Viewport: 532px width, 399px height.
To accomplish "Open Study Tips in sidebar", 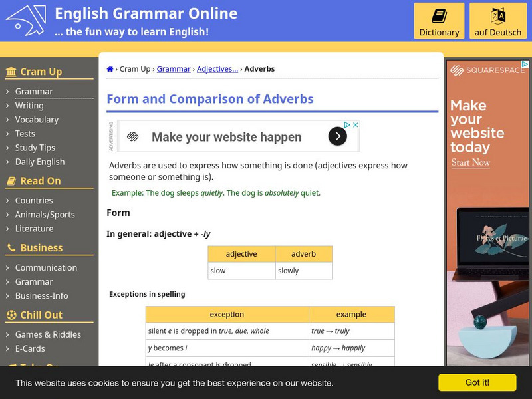I will tap(35, 148).
